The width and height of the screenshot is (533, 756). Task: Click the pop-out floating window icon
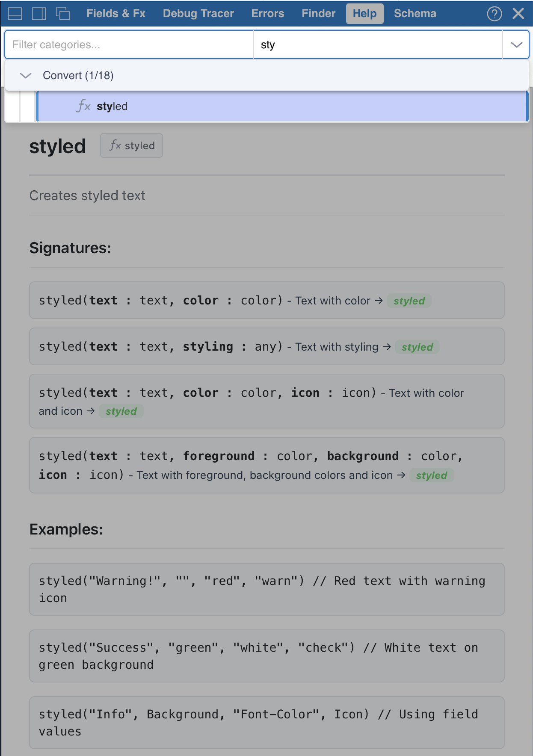point(63,14)
